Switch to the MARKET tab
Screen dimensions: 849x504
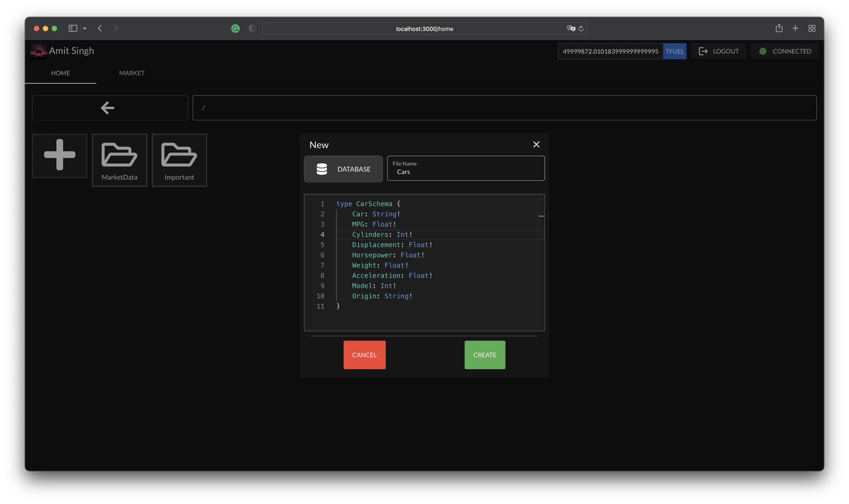(132, 73)
